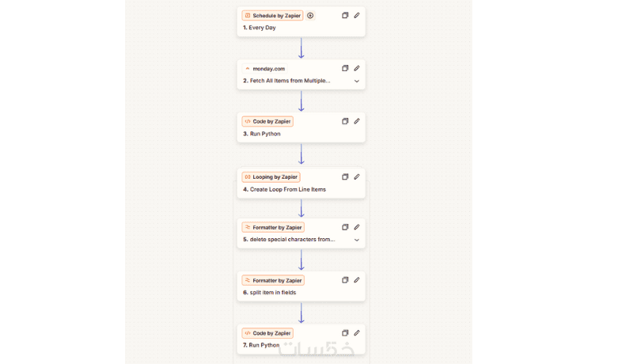The height and width of the screenshot is (364, 633).
Task: Duplicate step 7 Run Python with the copy icon
Action: pos(345,333)
